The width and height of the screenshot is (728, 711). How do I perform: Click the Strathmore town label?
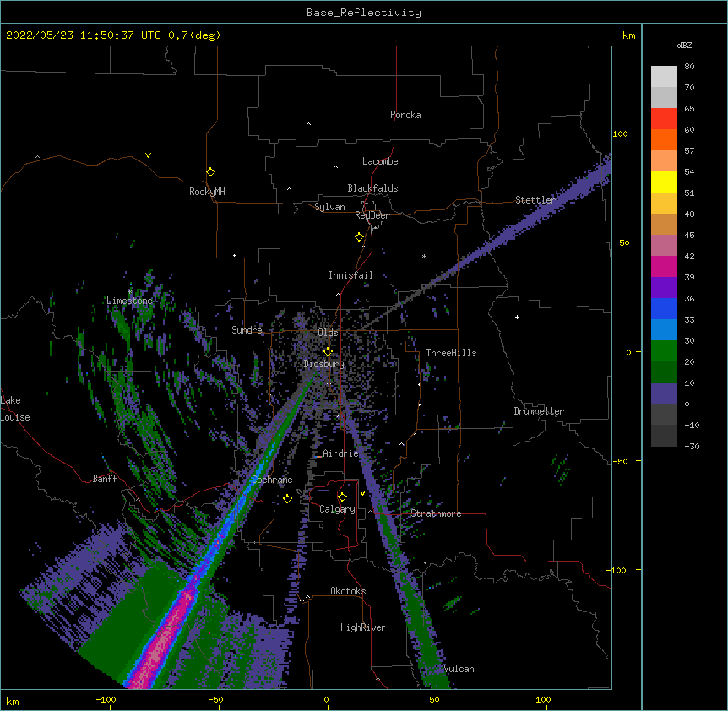(436, 513)
